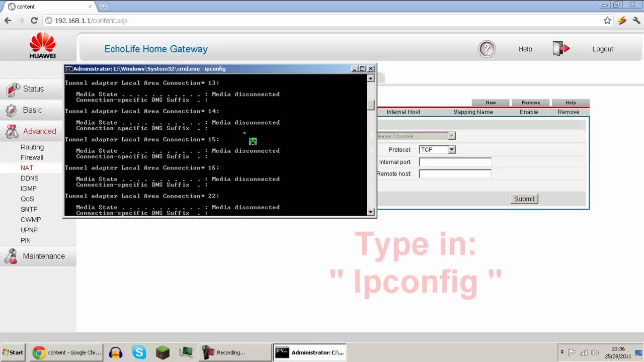This screenshot has height=362, width=644.
Task: Click the cmd window scrollbar thumb
Action: [371, 105]
